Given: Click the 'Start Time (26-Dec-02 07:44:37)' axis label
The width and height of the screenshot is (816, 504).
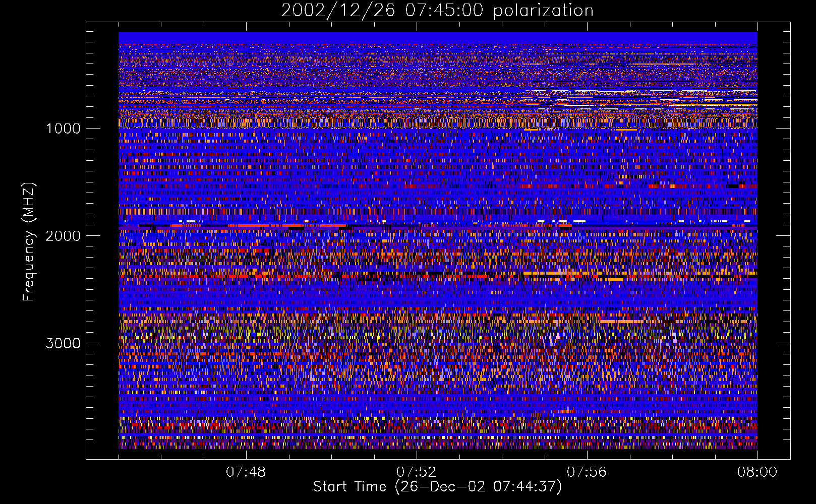Looking at the screenshot, I should (x=437, y=487).
